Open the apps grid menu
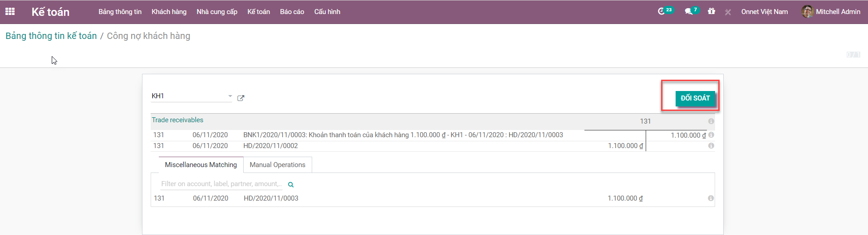 10,12
